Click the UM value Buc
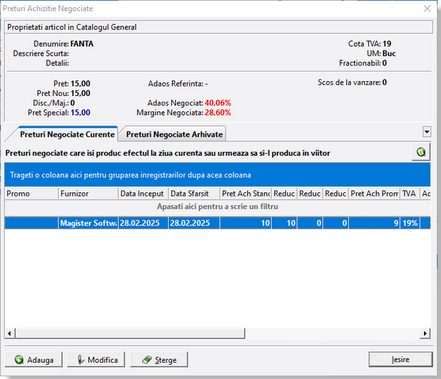The height and width of the screenshot is (379, 441). click(x=389, y=53)
